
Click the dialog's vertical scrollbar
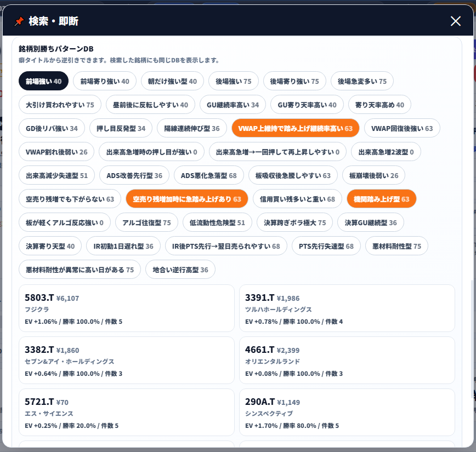click(472, 340)
